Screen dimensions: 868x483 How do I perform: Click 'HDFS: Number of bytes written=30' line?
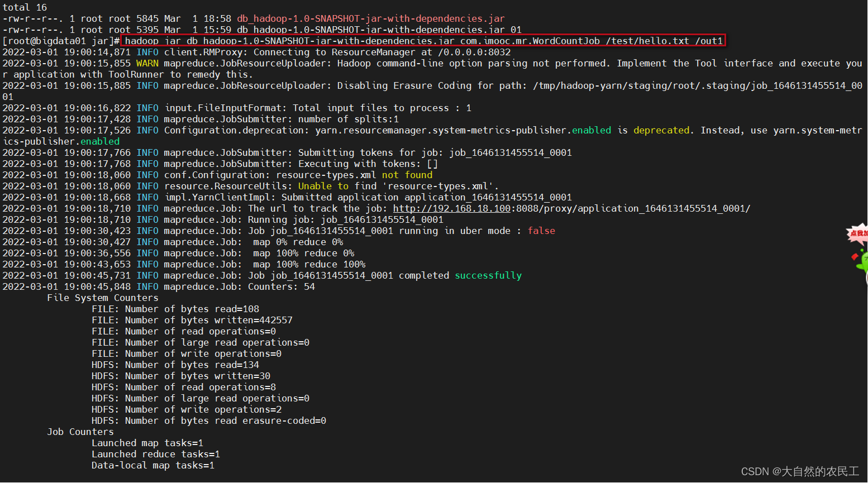[x=181, y=376]
